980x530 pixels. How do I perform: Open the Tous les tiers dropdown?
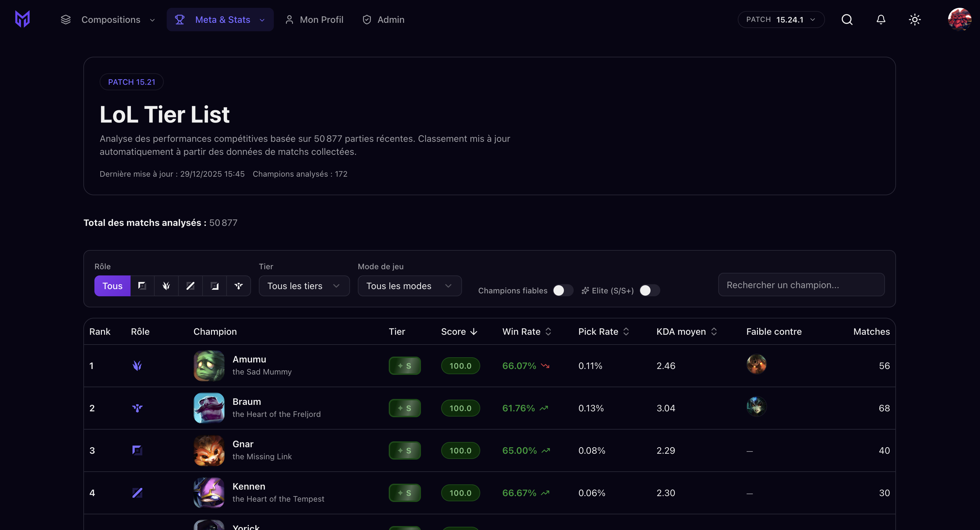[x=303, y=286]
